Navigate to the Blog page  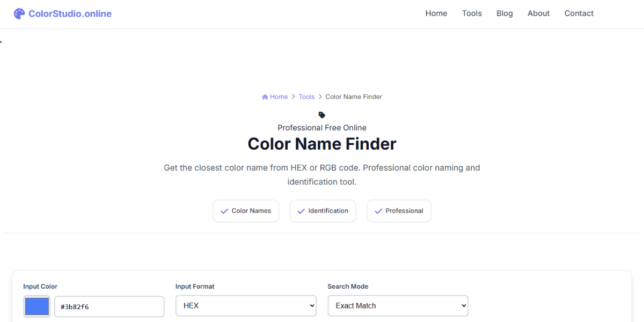click(504, 13)
